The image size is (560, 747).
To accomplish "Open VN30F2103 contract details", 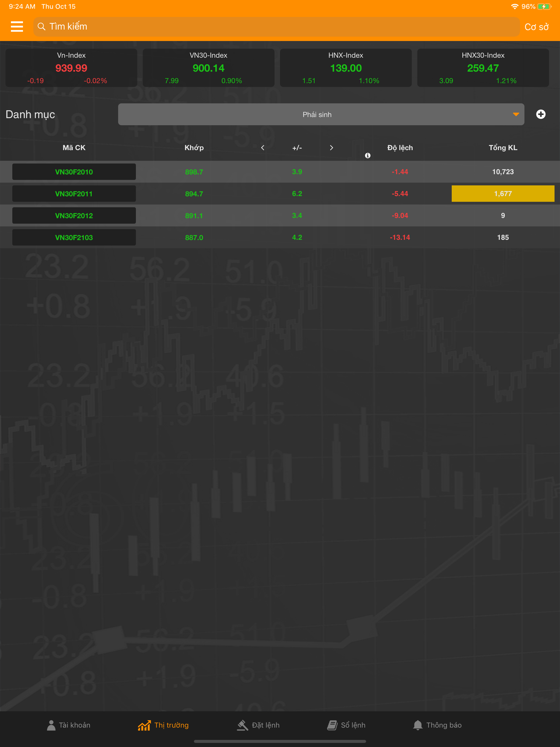I will [74, 237].
